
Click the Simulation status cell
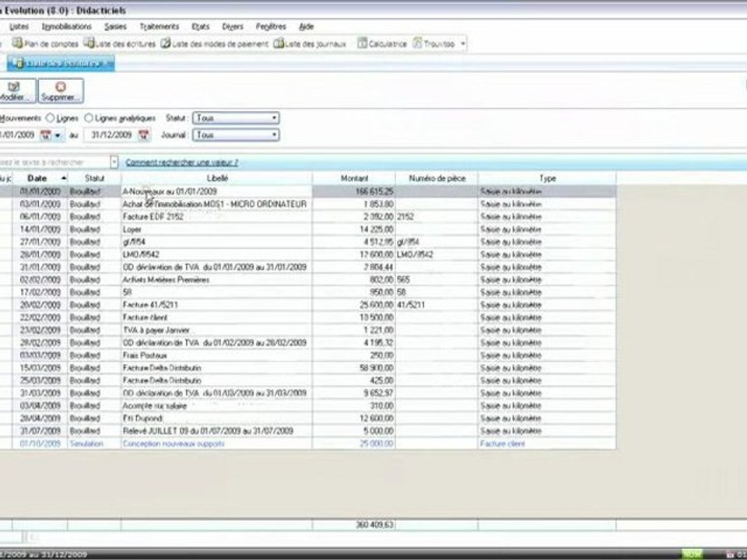[94, 443]
